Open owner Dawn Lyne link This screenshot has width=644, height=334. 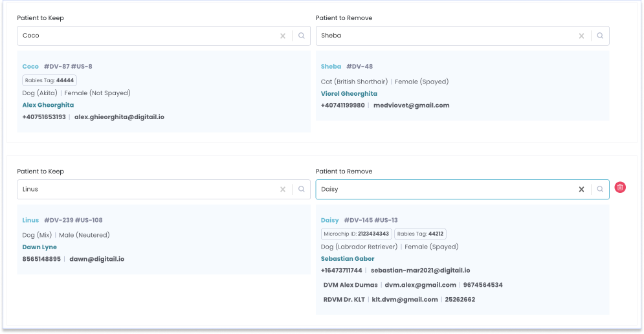(39, 247)
